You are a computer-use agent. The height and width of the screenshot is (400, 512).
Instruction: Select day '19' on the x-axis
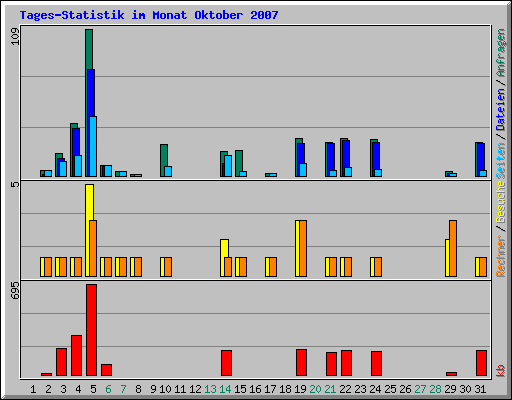click(x=300, y=389)
